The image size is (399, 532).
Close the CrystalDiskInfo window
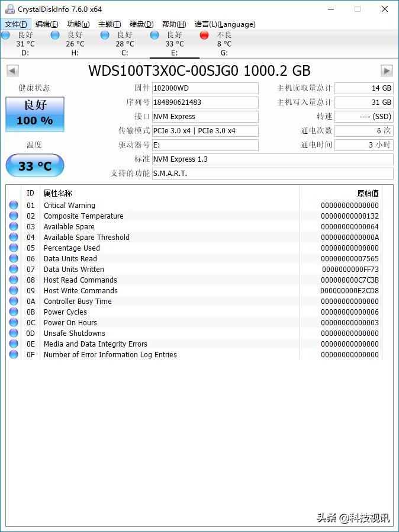point(385,9)
